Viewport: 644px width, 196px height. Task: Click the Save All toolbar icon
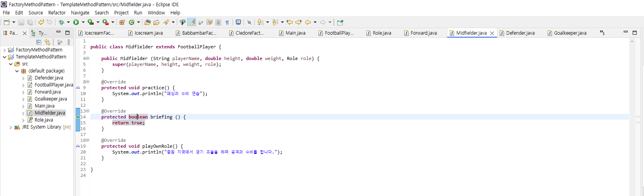[x=30, y=22]
